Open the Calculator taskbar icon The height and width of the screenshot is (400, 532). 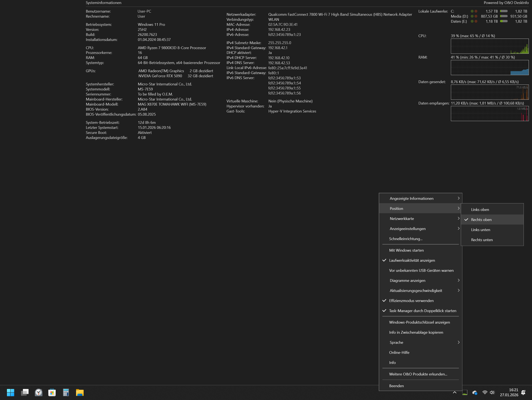click(66, 393)
